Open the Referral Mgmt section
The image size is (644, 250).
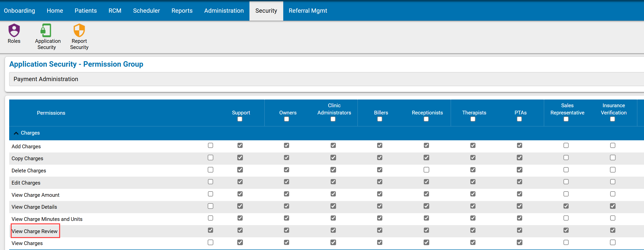point(308,10)
